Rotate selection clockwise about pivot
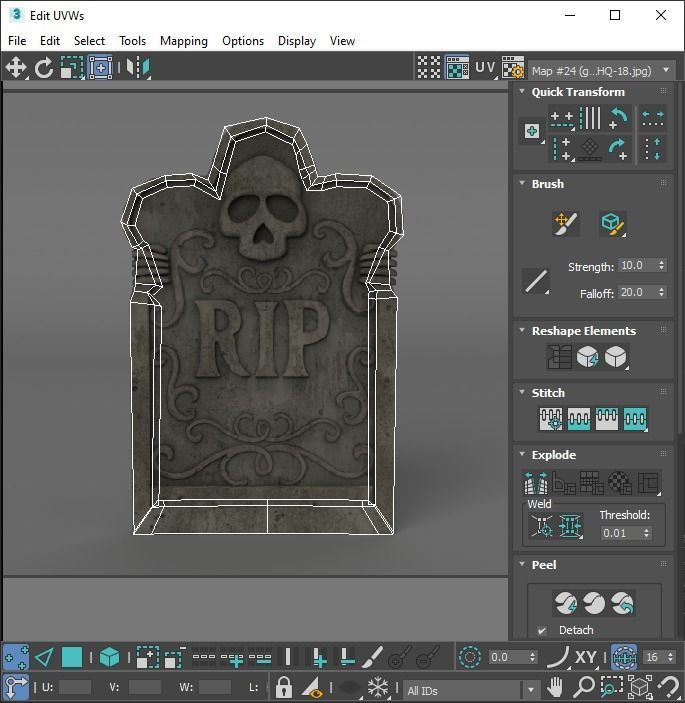This screenshot has width=685, height=703. 618,149
